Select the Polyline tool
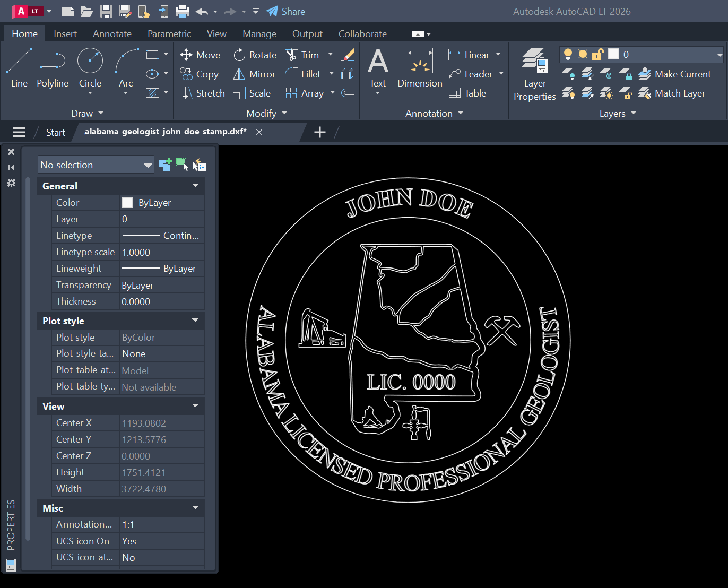This screenshot has height=588, width=728. [x=53, y=67]
